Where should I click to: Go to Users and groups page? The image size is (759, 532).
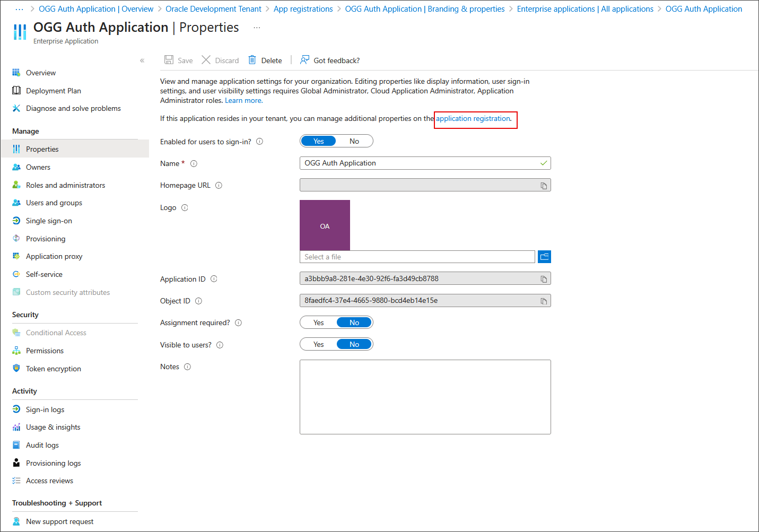coord(54,203)
